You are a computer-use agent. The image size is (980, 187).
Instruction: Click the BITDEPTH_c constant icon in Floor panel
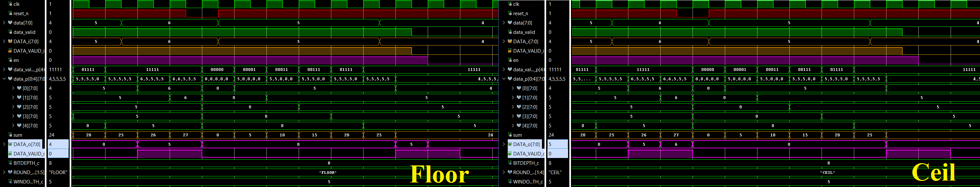pyautogui.click(x=10, y=163)
